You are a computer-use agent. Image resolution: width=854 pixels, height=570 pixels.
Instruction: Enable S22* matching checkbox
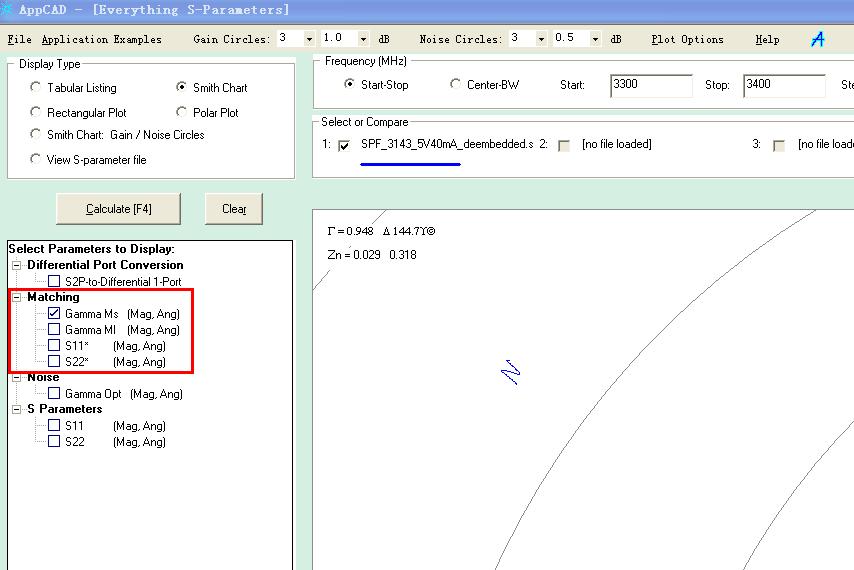[x=54, y=361]
